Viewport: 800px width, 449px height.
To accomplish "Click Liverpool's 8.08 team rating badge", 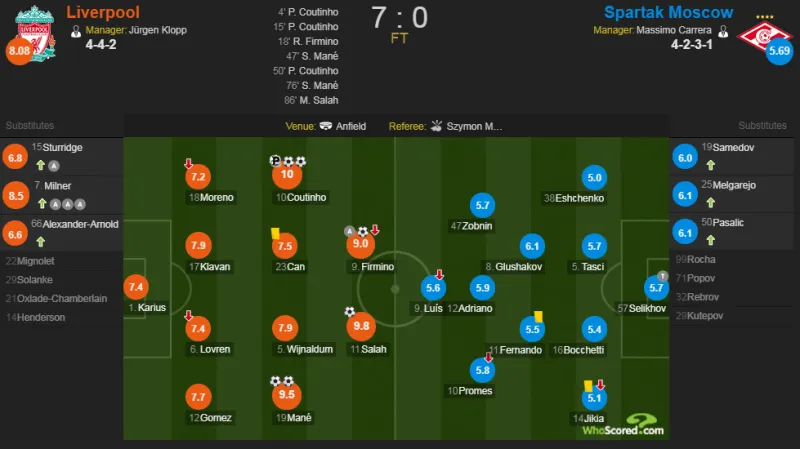I will pos(19,51).
